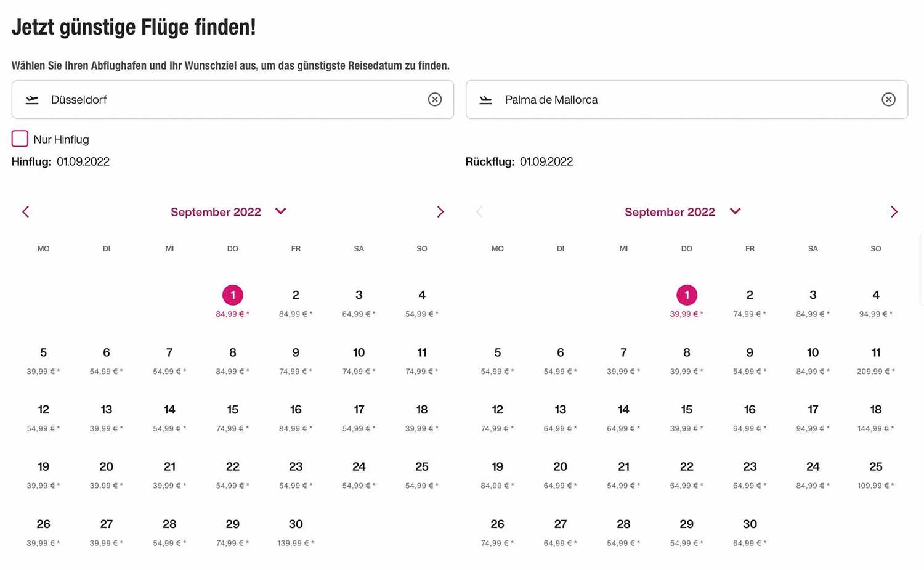
Task: Click the departure plane icon beside Düsseldorf
Action: point(32,100)
